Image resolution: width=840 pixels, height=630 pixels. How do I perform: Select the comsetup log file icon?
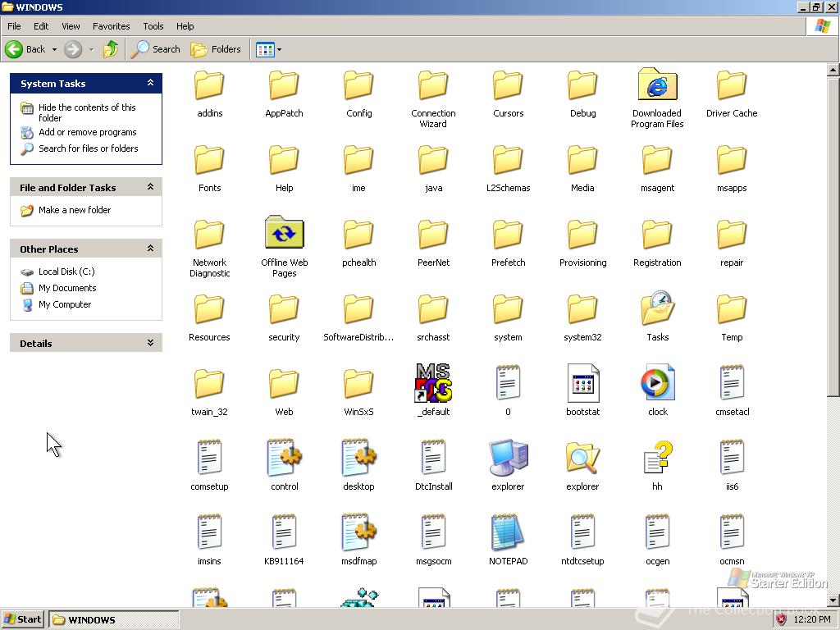209,458
